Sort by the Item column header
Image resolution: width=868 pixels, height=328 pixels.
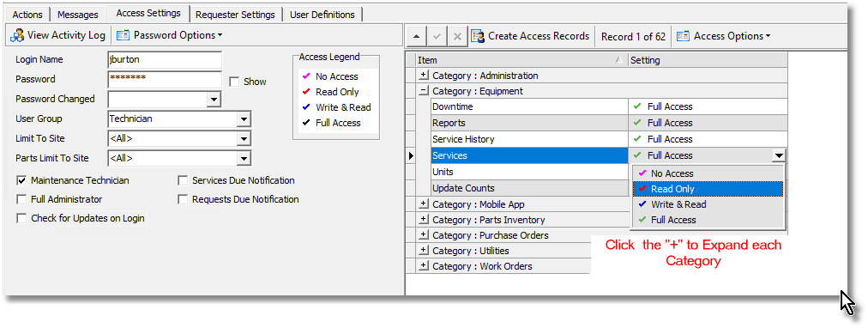[x=521, y=60]
